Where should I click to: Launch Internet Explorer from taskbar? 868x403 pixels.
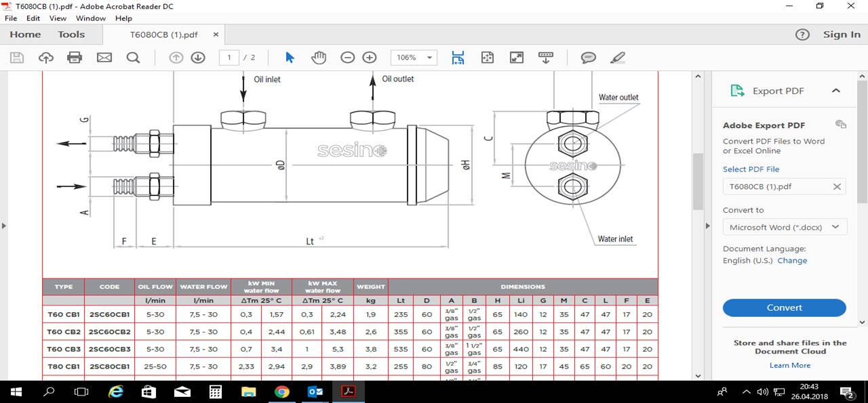116,391
